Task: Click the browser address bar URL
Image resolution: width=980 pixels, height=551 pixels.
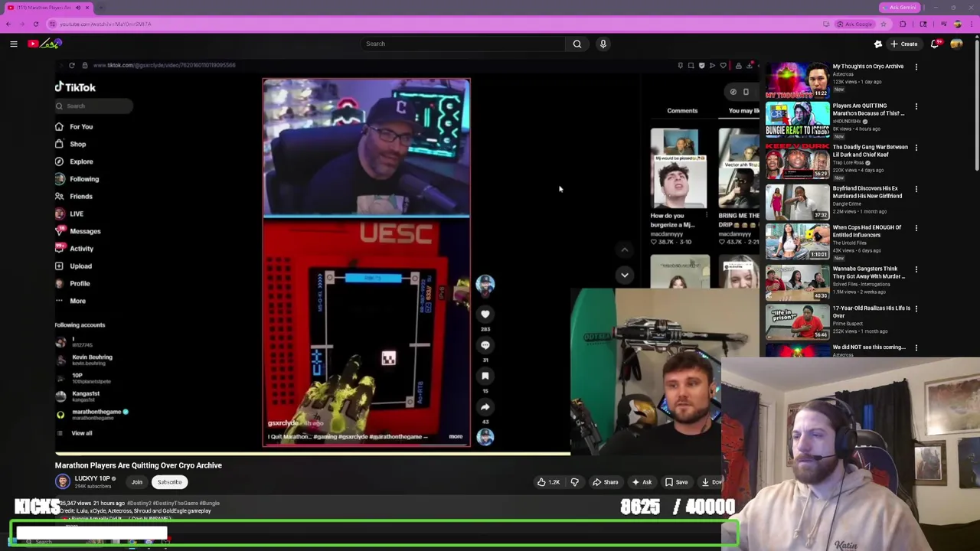Action: point(106,24)
